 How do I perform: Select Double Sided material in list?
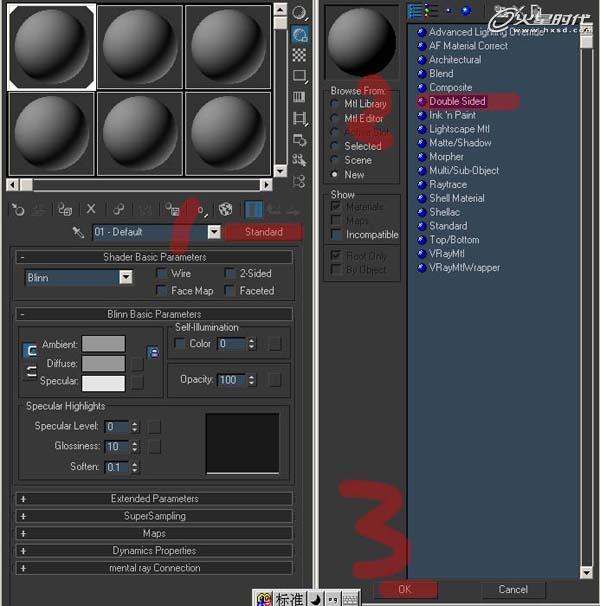(x=457, y=101)
